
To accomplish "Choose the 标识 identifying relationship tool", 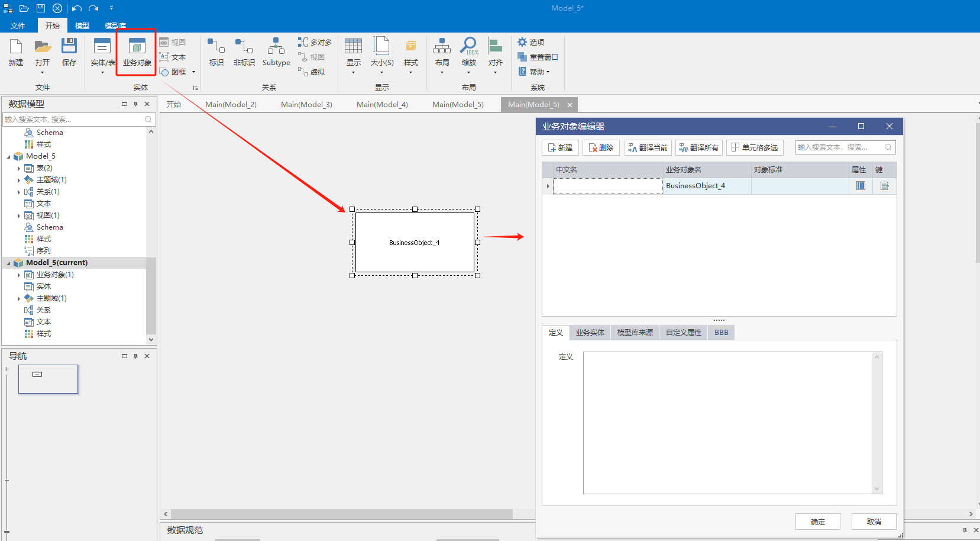I will coord(216,52).
